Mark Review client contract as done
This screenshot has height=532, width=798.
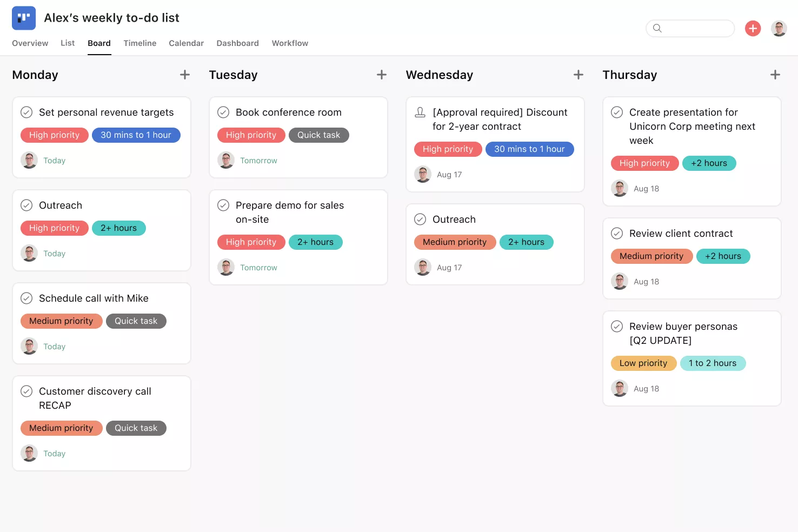pyautogui.click(x=617, y=233)
